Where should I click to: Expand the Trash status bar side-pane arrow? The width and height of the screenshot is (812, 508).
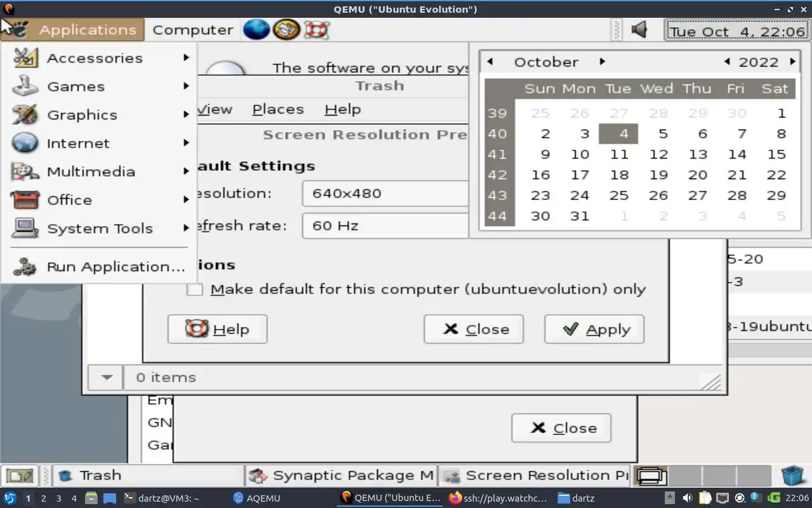106,377
